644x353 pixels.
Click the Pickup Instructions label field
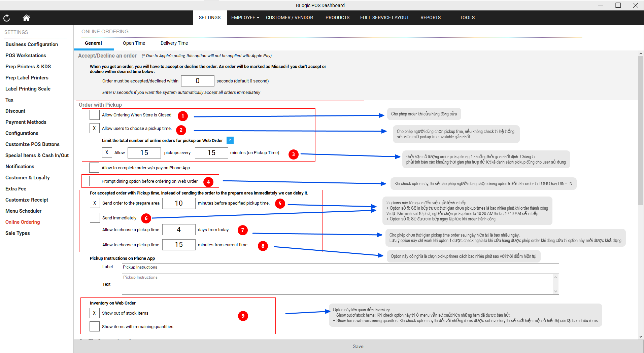340,267
